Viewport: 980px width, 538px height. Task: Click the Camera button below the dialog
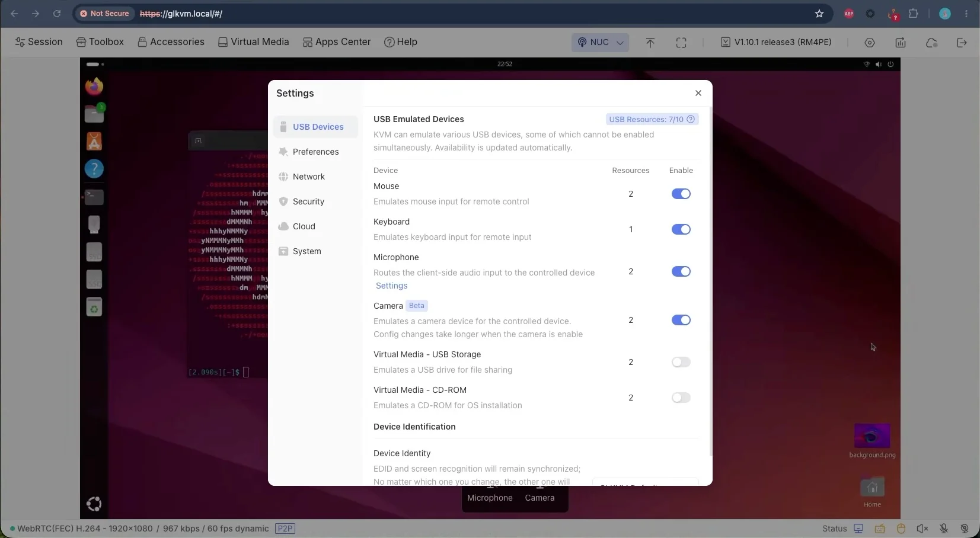click(x=540, y=498)
